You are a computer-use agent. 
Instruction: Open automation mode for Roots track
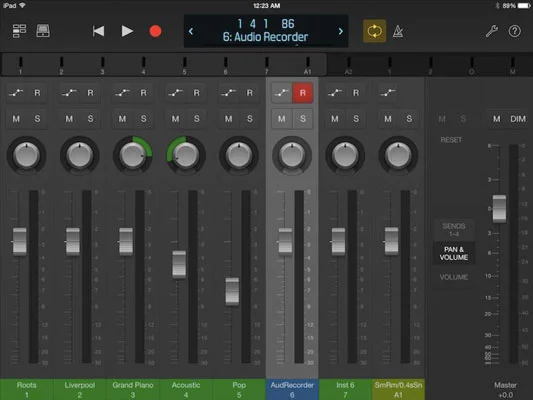pos(16,92)
